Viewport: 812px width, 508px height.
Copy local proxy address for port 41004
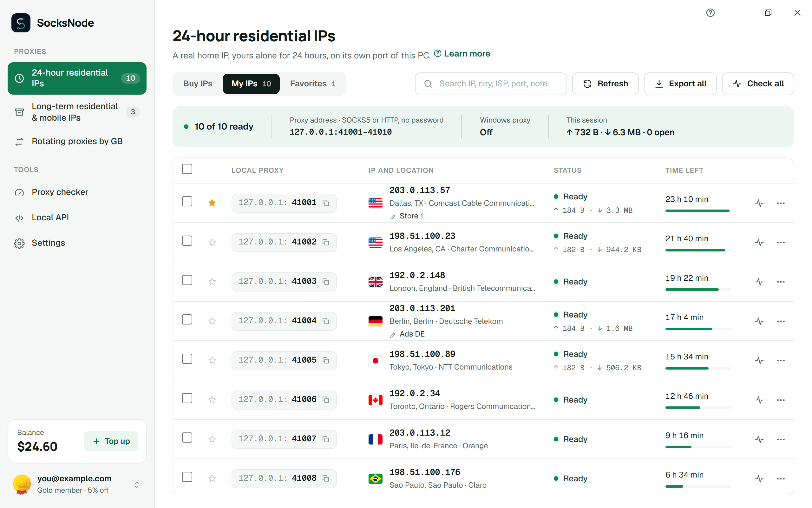point(325,321)
